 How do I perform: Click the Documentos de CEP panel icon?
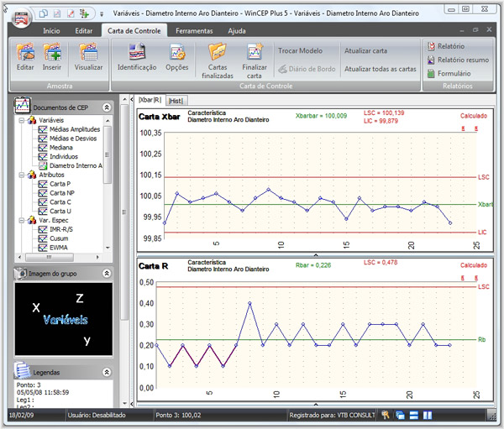[x=22, y=105]
